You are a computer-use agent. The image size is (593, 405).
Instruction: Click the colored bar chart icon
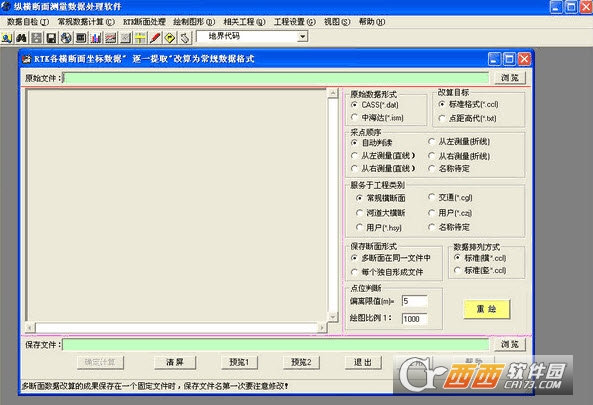coord(96,37)
